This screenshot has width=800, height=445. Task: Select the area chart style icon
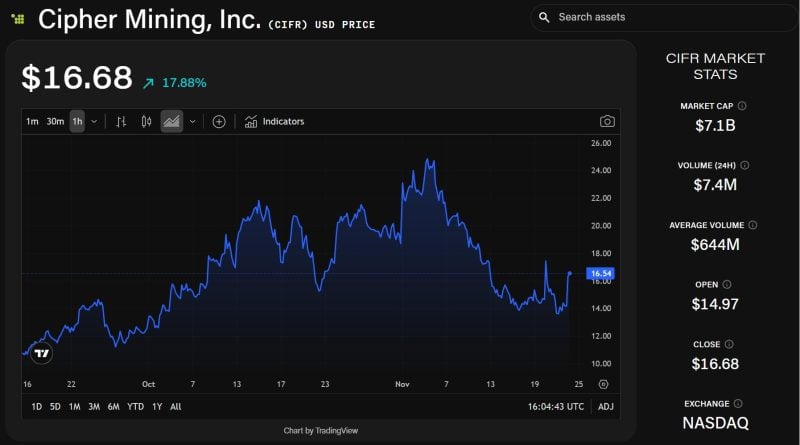(172, 122)
